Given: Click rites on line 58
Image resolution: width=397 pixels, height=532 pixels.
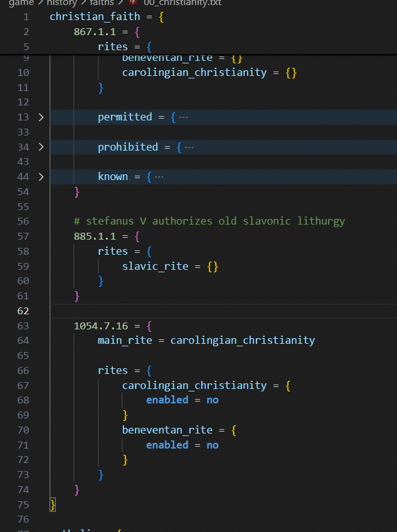Looking at the screenshot, I should (x=113, y=252).
